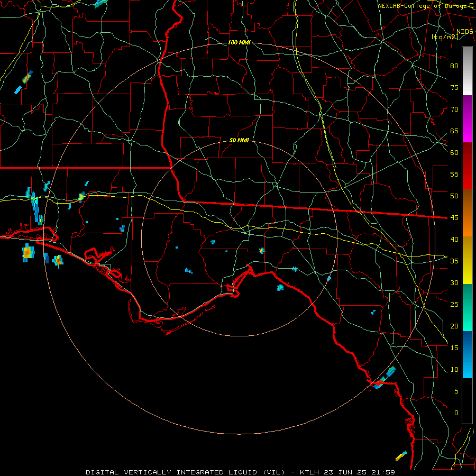The height and width of the screenshot is (476, 476).
Task: Click the yellow segment of the color bar
Action: 467,260
